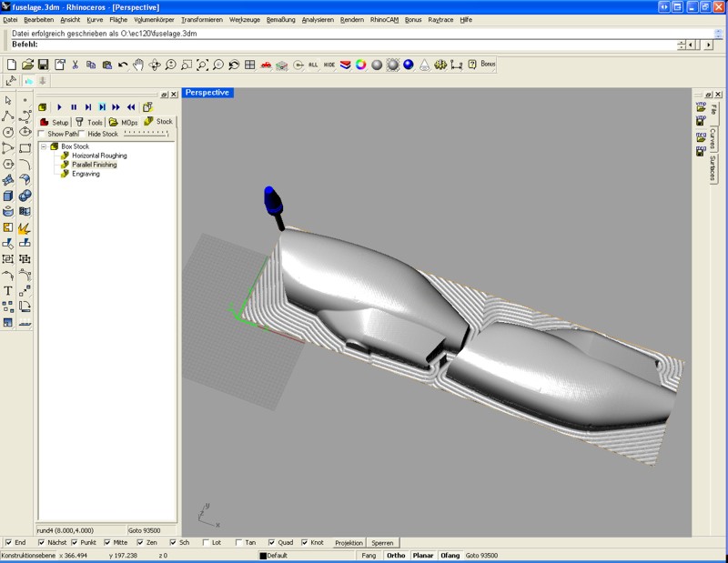Image resolution: width=728 pixels, height=563 pixels.
Task: Open the RhinoCAM menu
Action: (x=384, y=20)
